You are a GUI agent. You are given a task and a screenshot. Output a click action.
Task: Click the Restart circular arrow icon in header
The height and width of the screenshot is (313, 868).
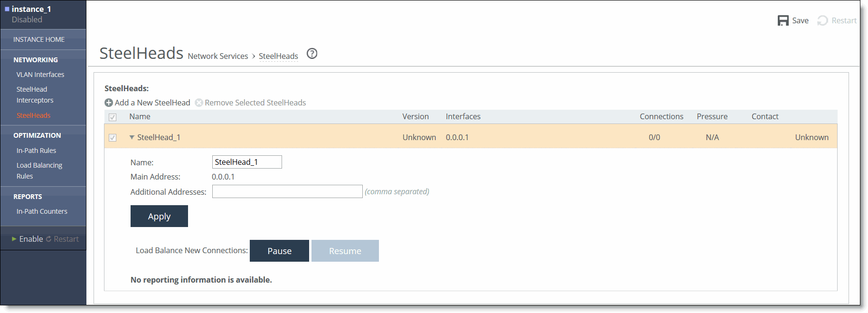pyautogui.click(x=822, y=20)
